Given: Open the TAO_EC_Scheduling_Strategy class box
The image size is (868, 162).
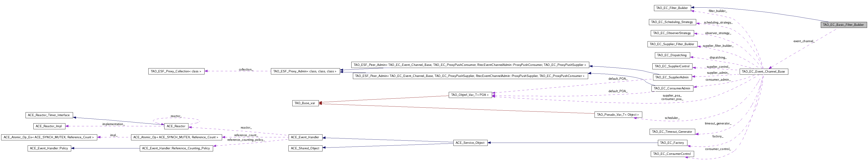Looking at the screenshot, I should point(672,22).
